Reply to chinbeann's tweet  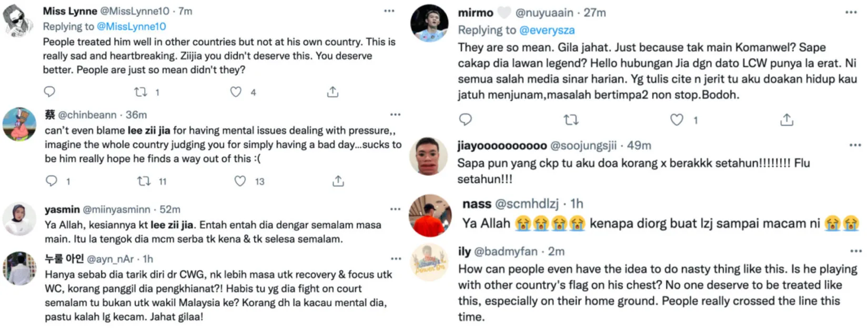(x=51, y=181)
